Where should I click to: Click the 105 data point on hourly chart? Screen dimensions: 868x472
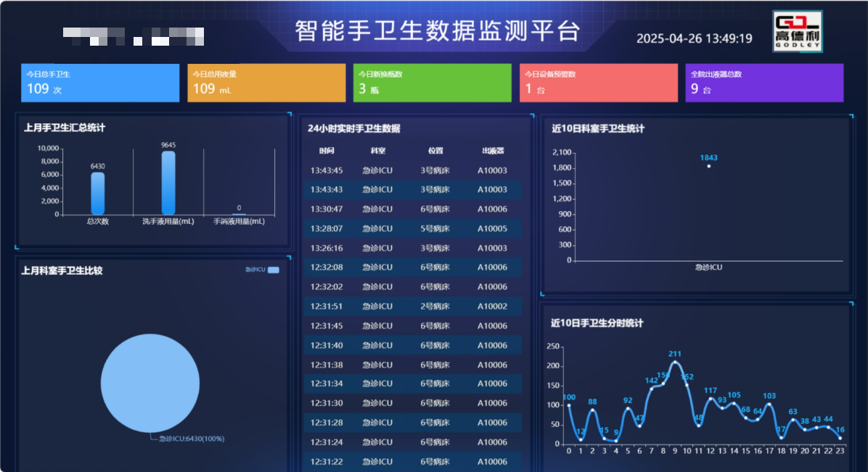[x=734, y=403]
